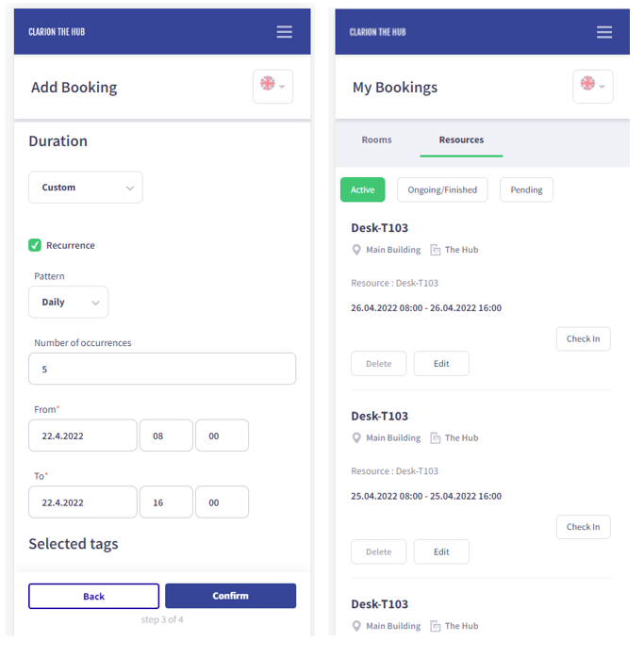This screenshot has height=658, width=644.
Task: Open hamburger menu on My Bookings screen
Action: [604, 32]
